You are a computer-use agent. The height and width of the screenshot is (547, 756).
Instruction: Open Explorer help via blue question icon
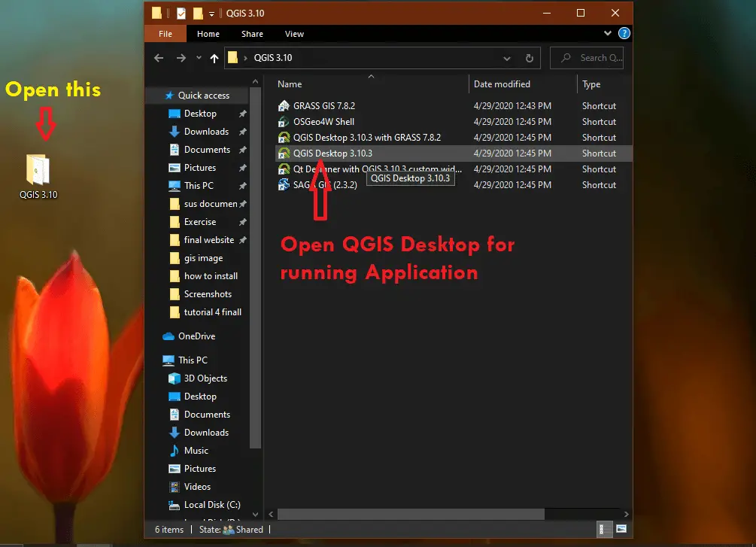point(624,33)
